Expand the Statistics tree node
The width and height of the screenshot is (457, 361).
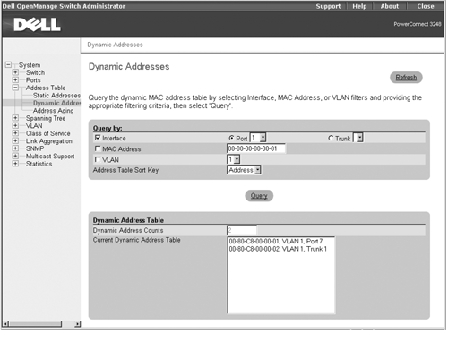15,164
